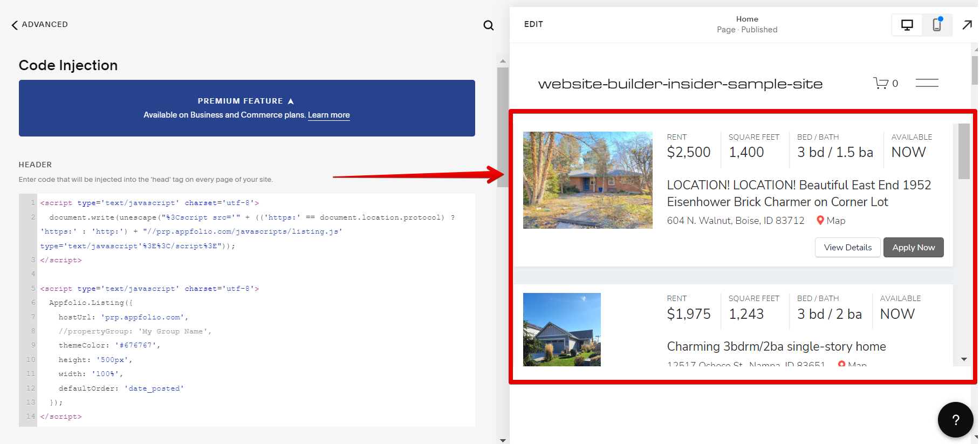The image size is (980, 444).
Task: Collapse the Premium Feature banner arrow
Action: tap(291, 101)
